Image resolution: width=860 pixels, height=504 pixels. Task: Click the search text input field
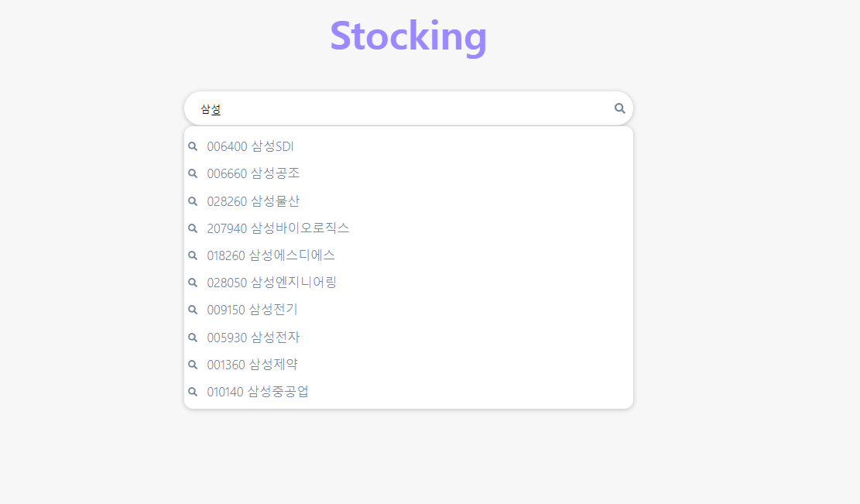387,108
